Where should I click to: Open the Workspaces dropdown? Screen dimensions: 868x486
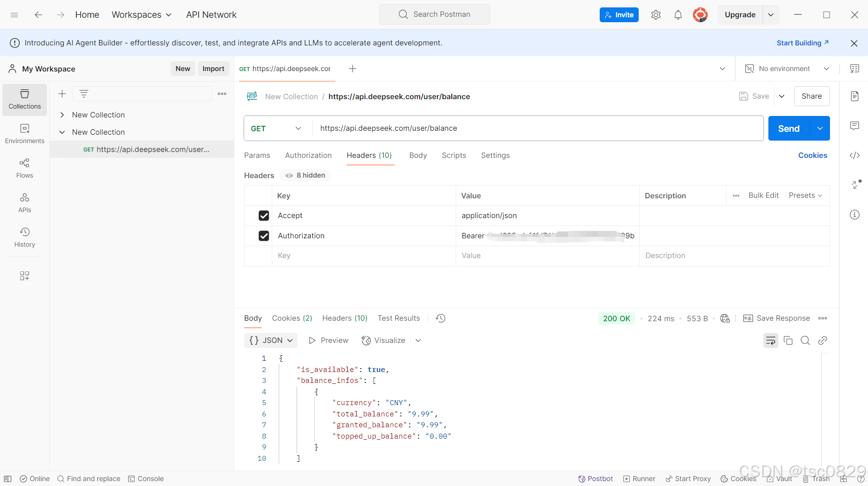click(142, 15)
